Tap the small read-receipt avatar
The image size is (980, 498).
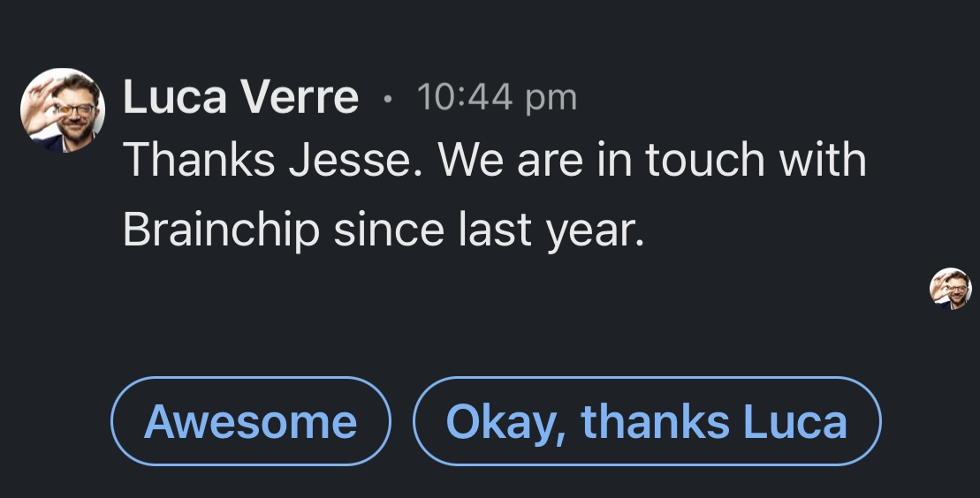coord(950,289)
